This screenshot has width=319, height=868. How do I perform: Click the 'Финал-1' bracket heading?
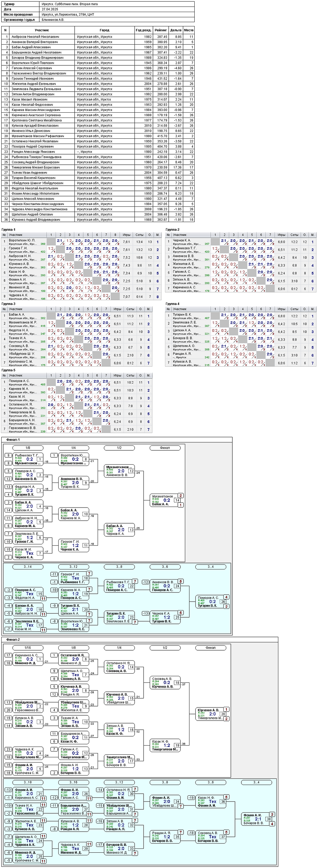13,440
